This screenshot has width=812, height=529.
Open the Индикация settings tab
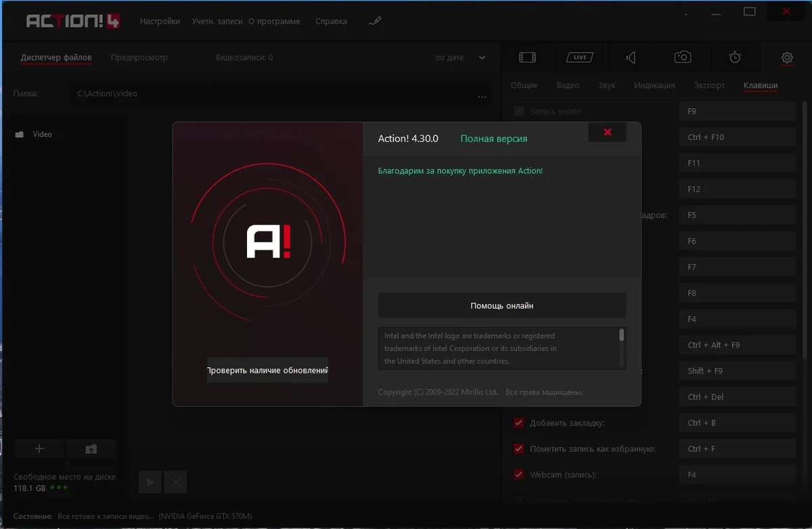click(654, 85)
